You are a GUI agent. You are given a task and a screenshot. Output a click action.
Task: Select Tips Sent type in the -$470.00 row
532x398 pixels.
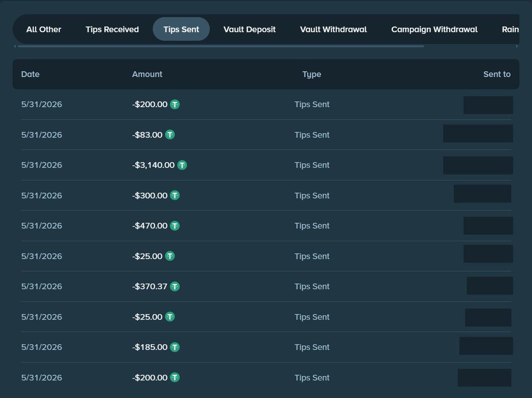coord(312,226)
